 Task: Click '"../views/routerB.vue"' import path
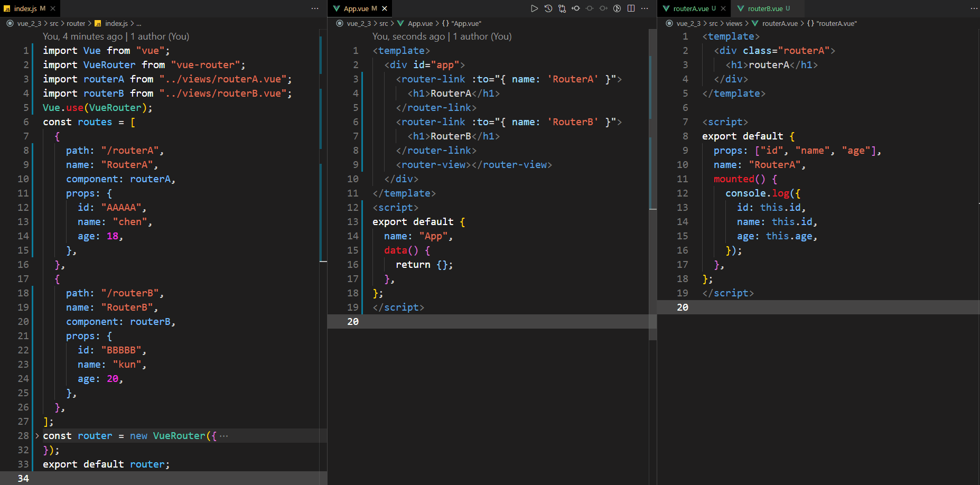223,93
